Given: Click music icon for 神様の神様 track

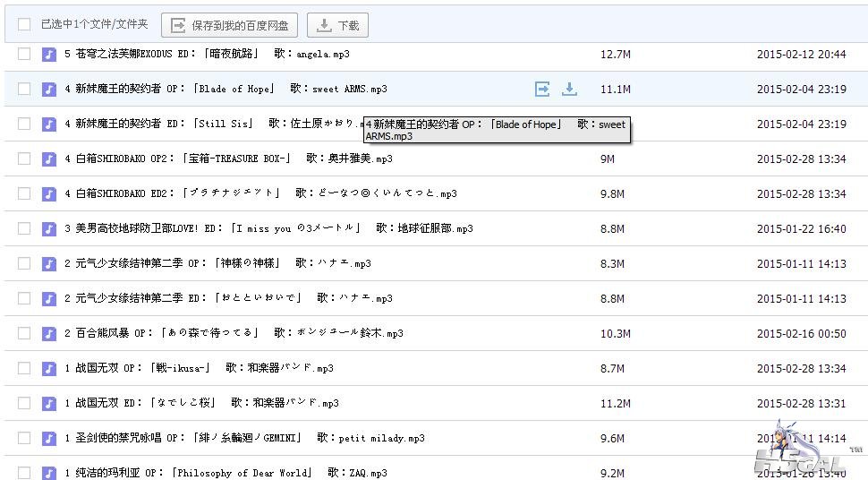Looking at the screenshot, I should [49, 263].
